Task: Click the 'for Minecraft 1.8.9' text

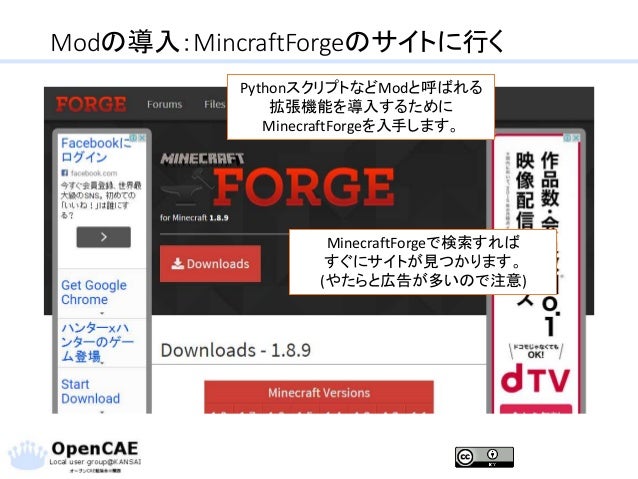Action: (x=194, y=218)
